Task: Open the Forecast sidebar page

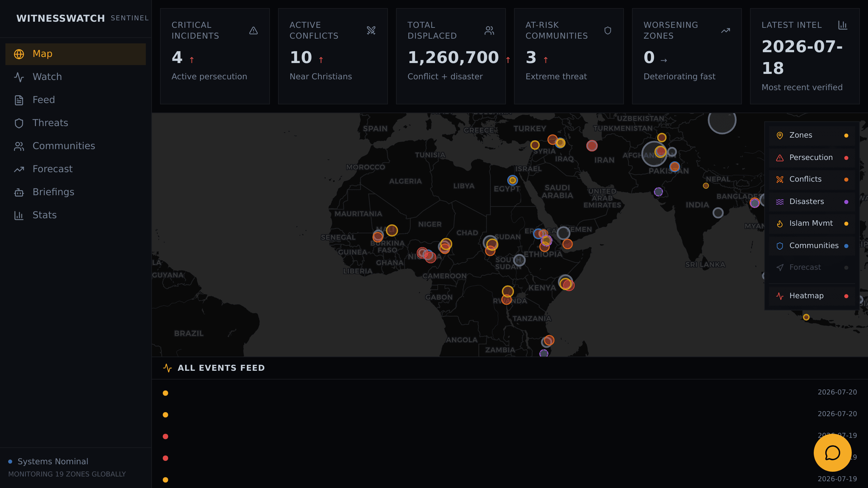Action: point(75,169)
